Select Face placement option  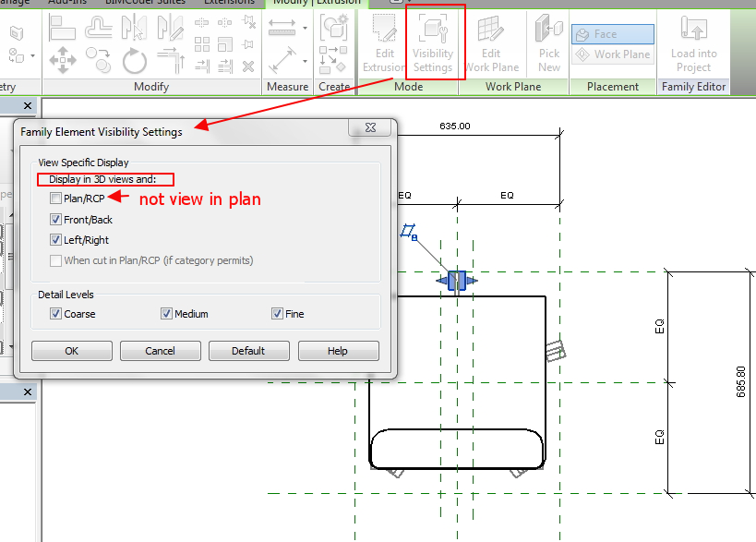coord(611,33)
